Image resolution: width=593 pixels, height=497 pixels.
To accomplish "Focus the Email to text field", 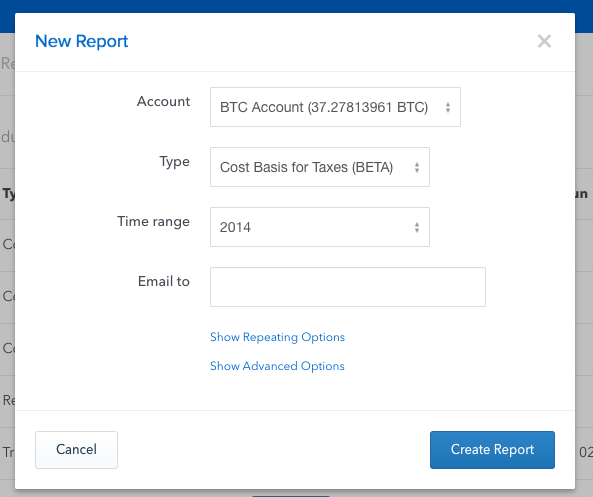I will 348,287.
